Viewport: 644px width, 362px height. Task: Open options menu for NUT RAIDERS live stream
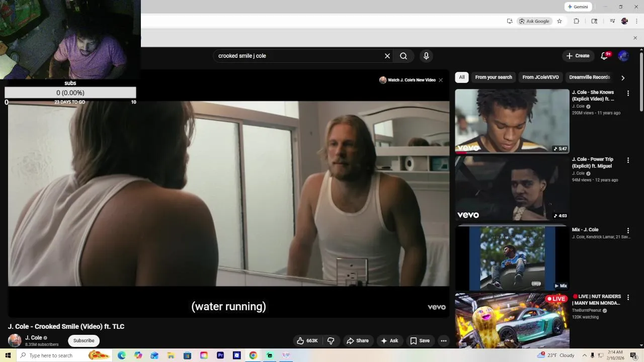tap(628, 298)
